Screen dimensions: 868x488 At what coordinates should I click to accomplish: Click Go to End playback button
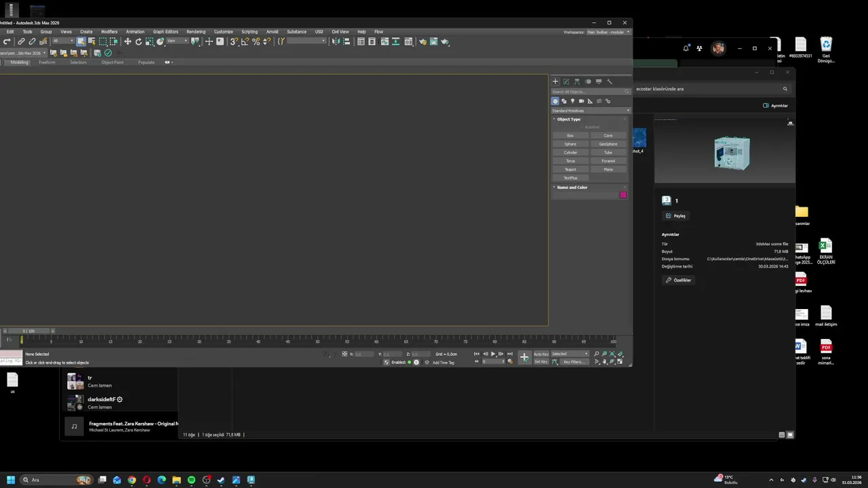510,354
